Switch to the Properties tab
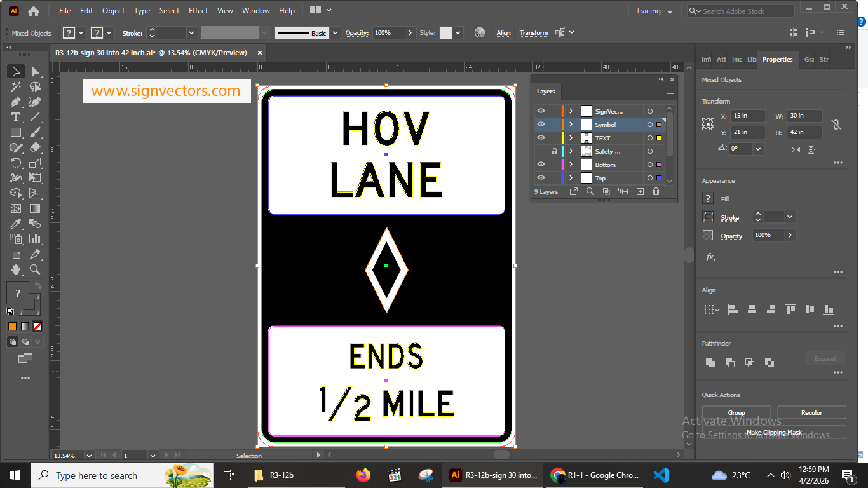This screenshot has height=488, width=868. pos(777,59)
